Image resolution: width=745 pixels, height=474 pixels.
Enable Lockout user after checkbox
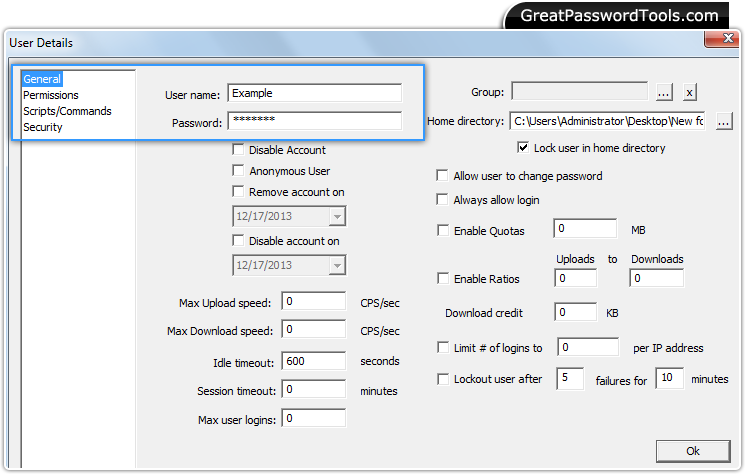(x=443, y=379)
